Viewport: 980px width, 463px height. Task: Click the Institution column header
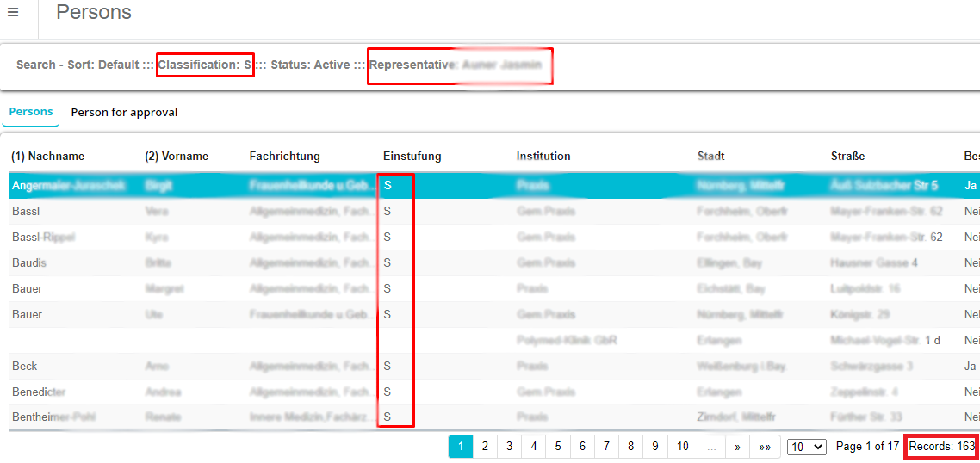543,157
